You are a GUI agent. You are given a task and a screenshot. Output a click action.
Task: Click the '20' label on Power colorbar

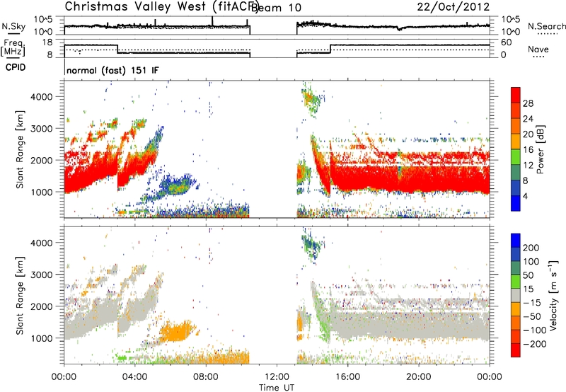pos(528,134)
